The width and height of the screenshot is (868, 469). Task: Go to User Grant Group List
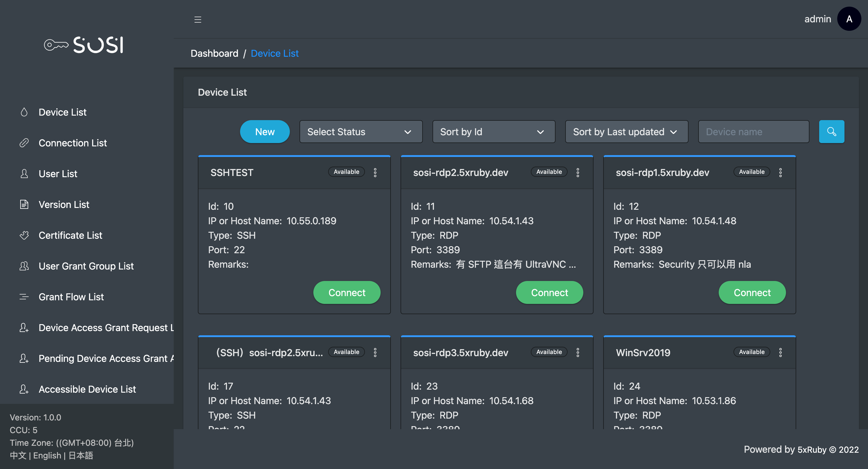click(86, 266)
